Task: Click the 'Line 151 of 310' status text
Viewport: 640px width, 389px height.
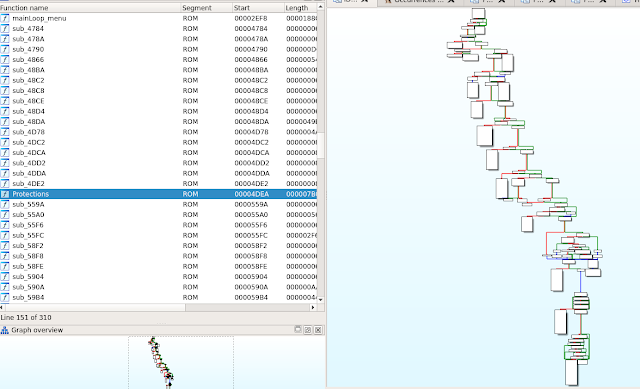Action: (26, 318)
